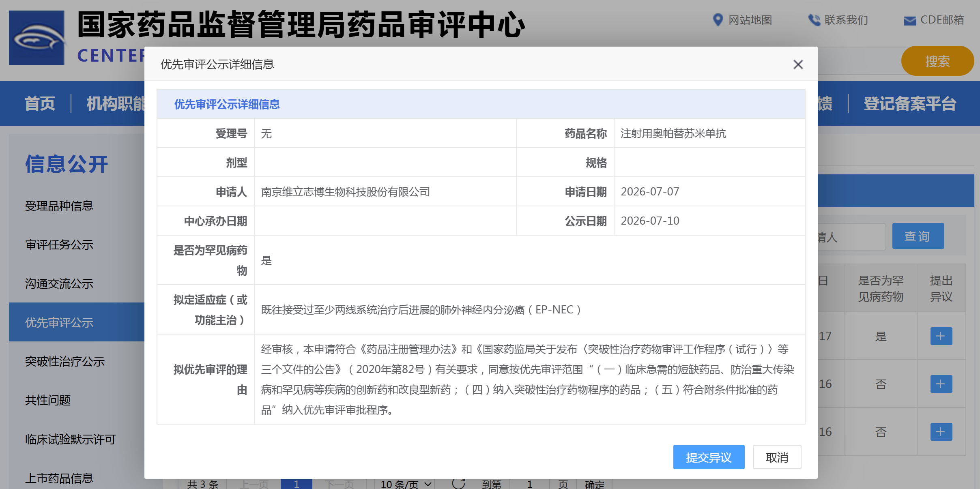Click the 共 3 条 total count text
This screenshot has height=489, width=980.
(203, 484)
